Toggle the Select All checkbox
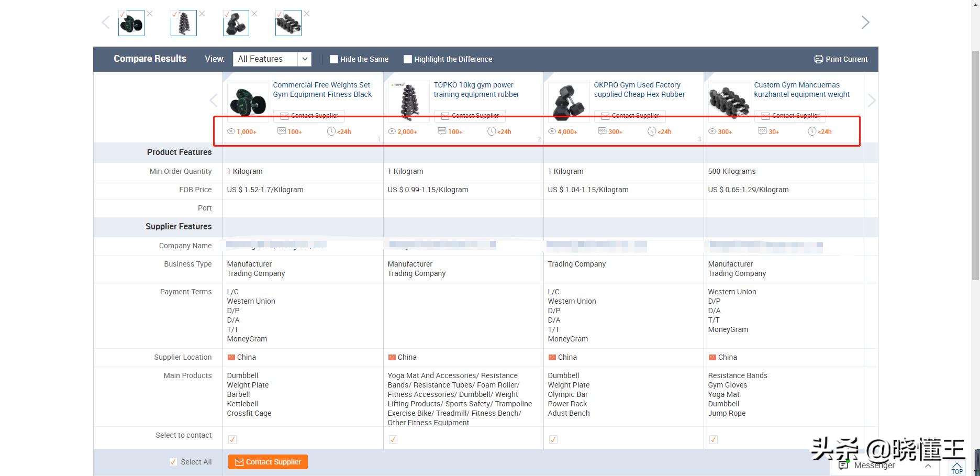The width and height of the screenshot is (980, 476). click(173, 462)
